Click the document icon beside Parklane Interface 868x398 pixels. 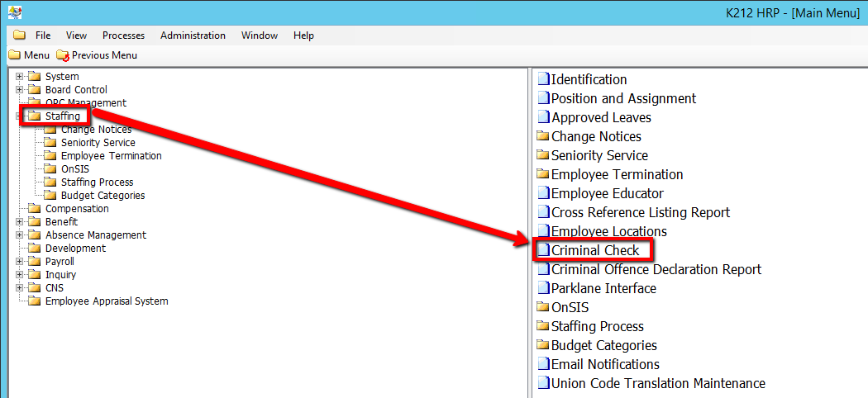pos(543,289)
